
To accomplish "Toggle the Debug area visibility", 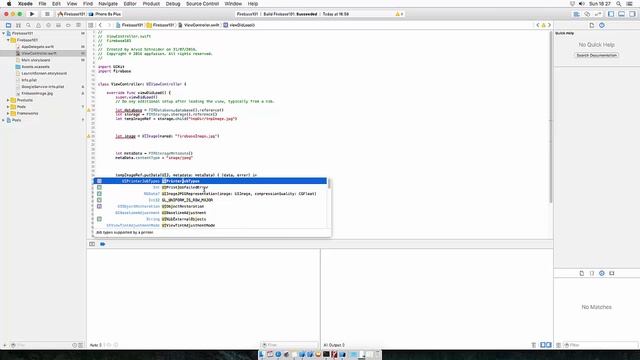I will [621, 14].
